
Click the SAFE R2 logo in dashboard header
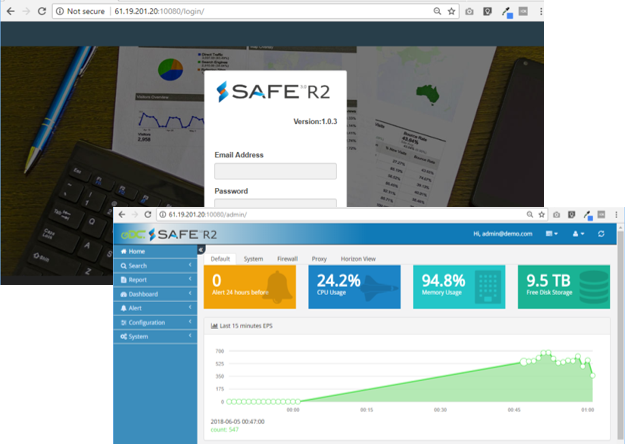click(183, 234)
